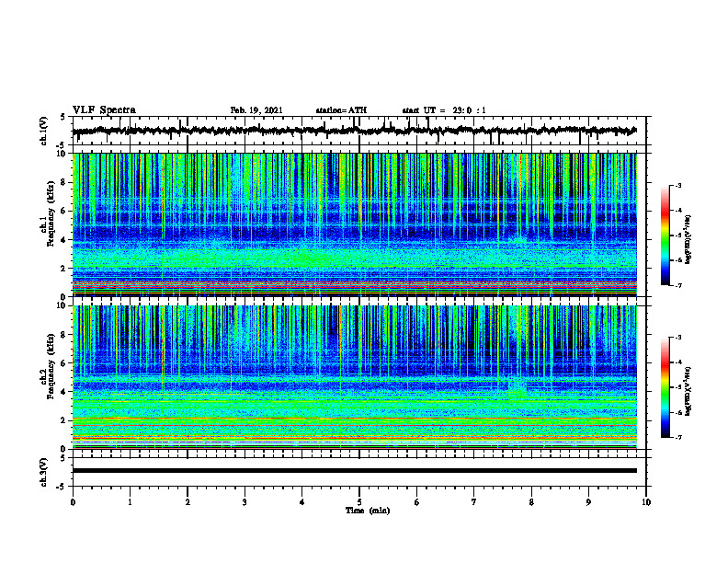Click time axis tick label "0"

coord(73,502)
